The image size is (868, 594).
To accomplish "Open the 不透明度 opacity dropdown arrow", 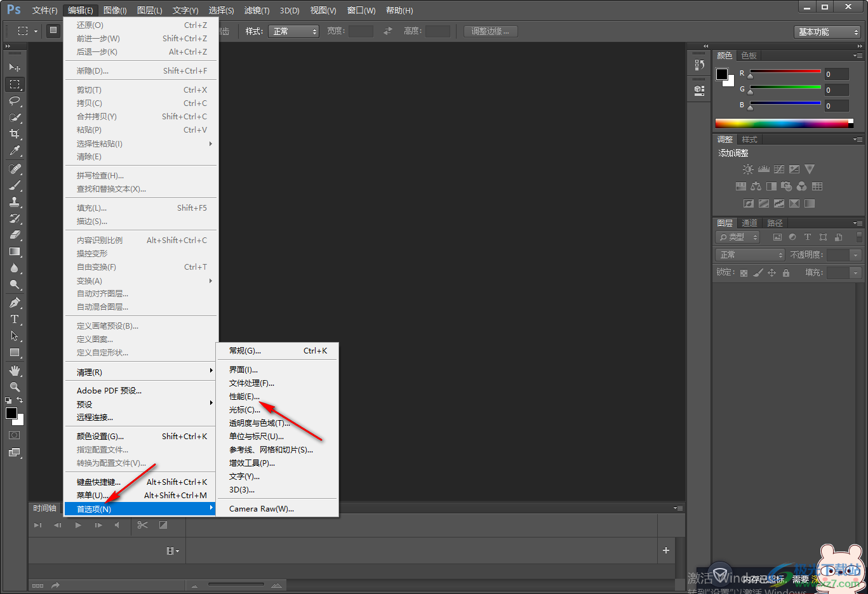I will click(856, 254).
